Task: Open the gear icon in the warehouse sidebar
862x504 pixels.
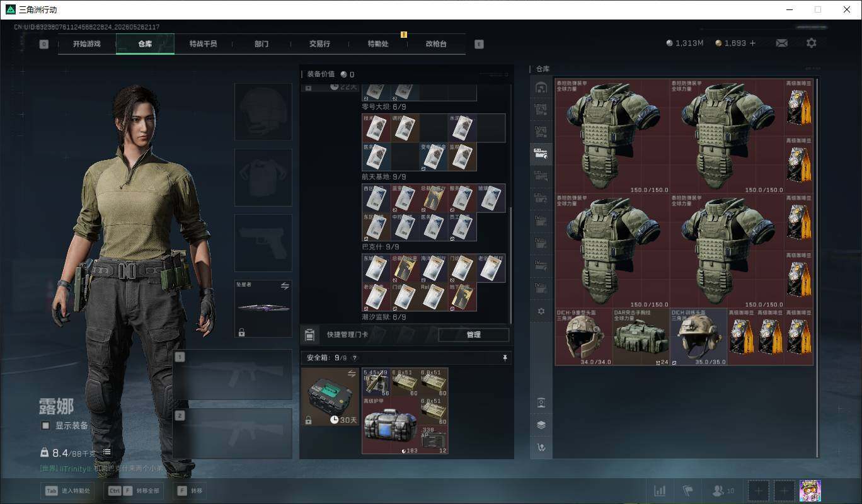Action: (x=541, y=311)
